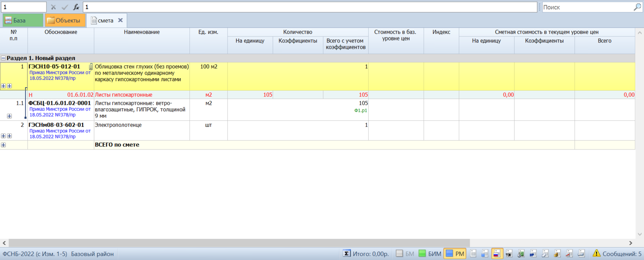Screen dimensions: 644x260
Task: Click the plain table document icon in status bar
Action: click(x=473, y=254)
